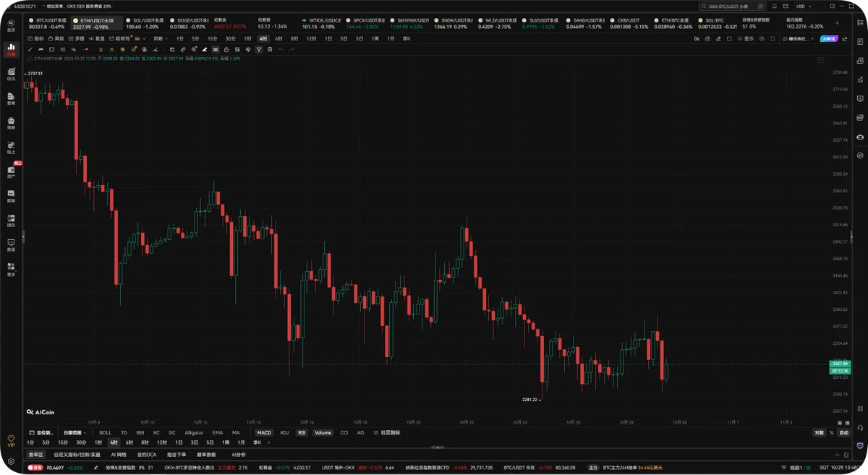
Task: Select the DOGE/USDT ticker tab
Action: pyautogui.click(x=188, y=23)
